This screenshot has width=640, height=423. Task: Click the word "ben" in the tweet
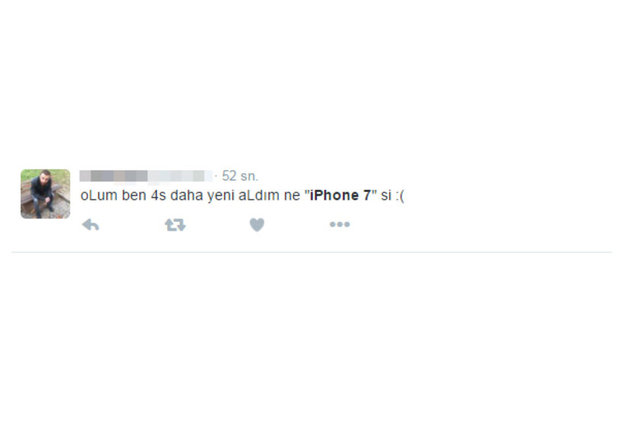pos(134,195)
